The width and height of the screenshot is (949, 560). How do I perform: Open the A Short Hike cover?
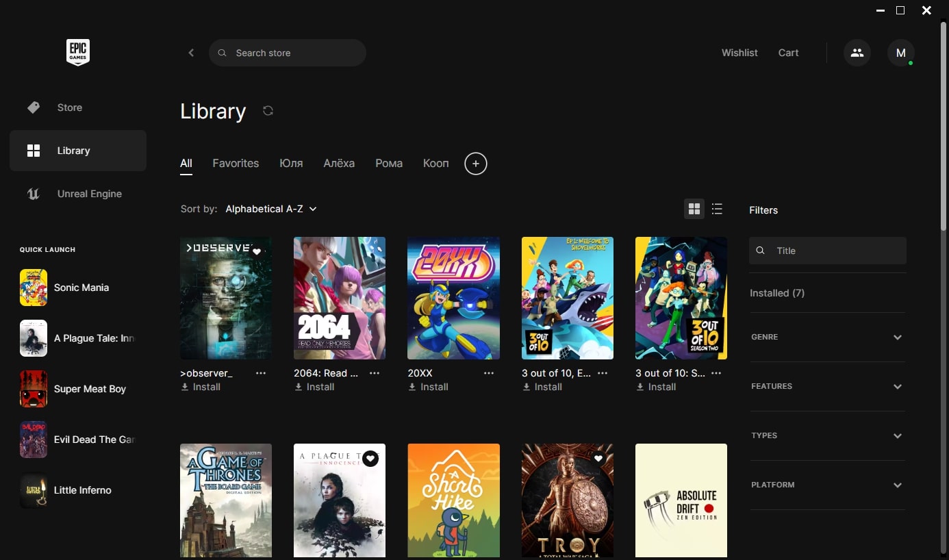(x=453, y=500)
